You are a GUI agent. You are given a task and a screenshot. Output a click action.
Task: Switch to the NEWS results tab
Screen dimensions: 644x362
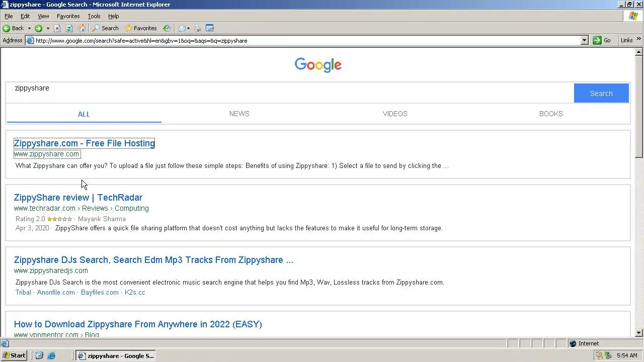tap(239, 114)
